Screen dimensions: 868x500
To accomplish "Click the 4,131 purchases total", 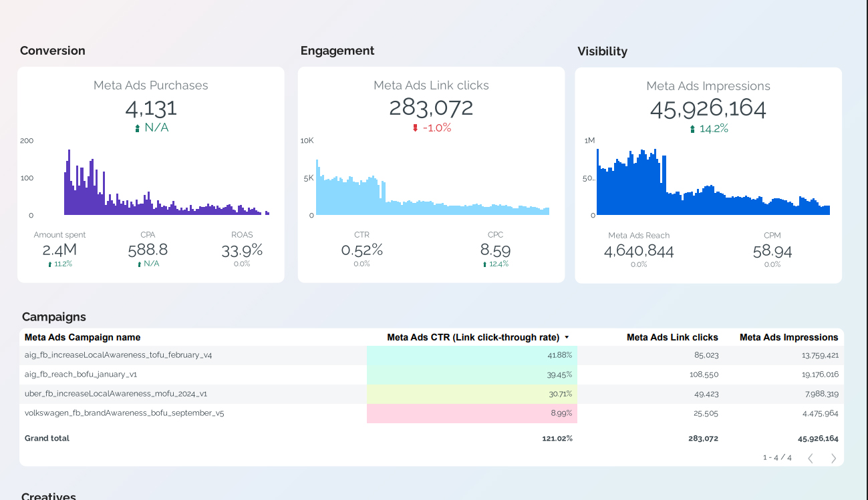I will (151, 108).
